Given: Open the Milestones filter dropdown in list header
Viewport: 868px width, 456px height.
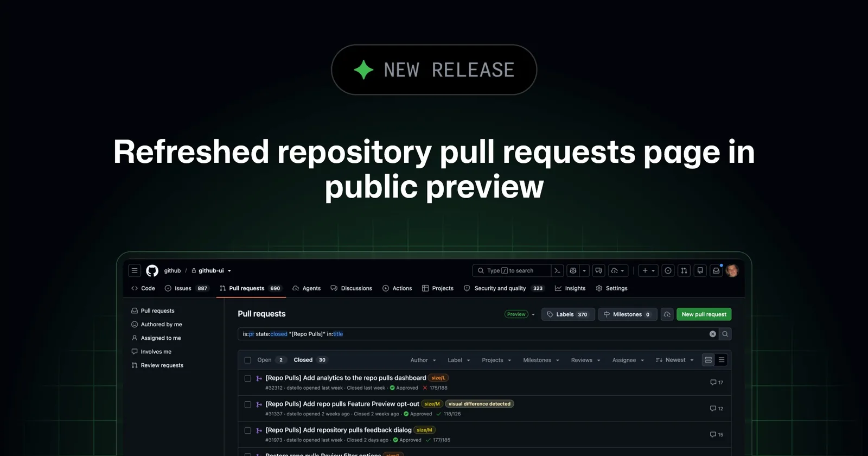Looking at the screenshot, I should tap(541, 360).
